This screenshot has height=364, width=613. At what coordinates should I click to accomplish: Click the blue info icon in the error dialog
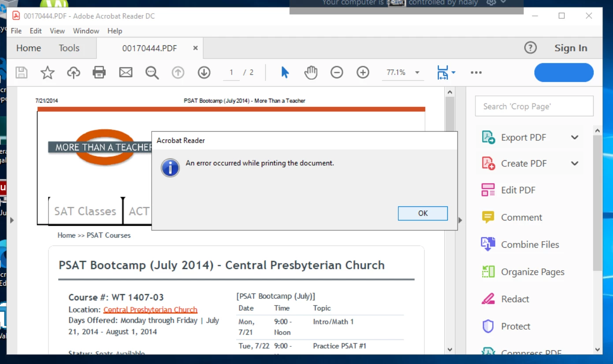click(170, 168)
